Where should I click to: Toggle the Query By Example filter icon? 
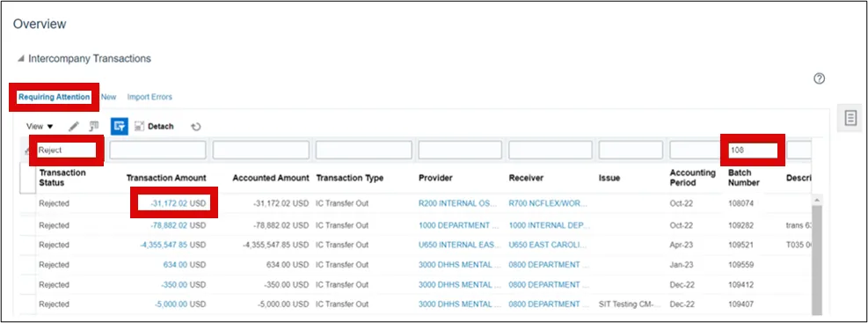[x=119, y=127]
